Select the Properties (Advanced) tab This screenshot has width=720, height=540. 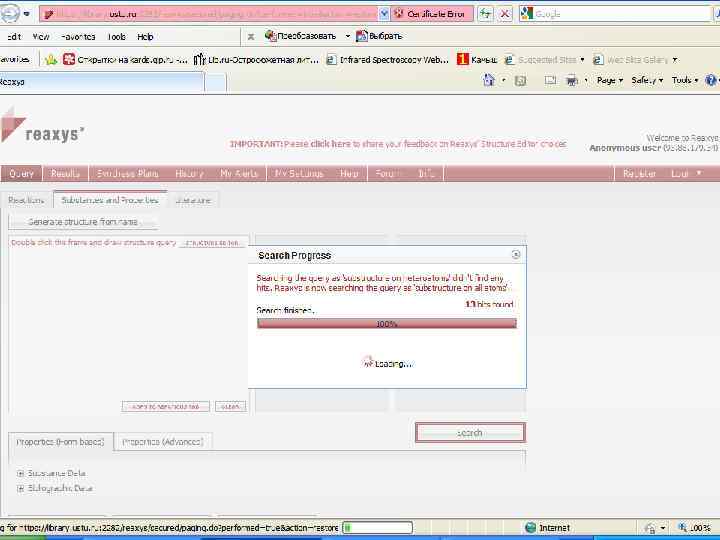pos(163,442)
